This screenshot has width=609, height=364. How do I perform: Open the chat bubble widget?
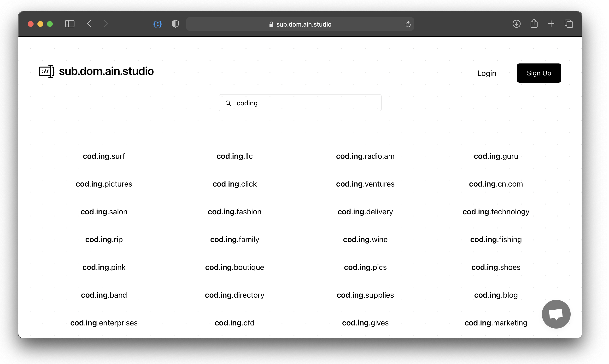[556, 314]
